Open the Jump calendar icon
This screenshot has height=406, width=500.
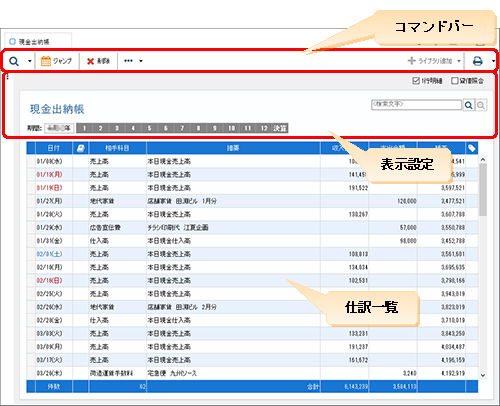click(x=46, y=61)
